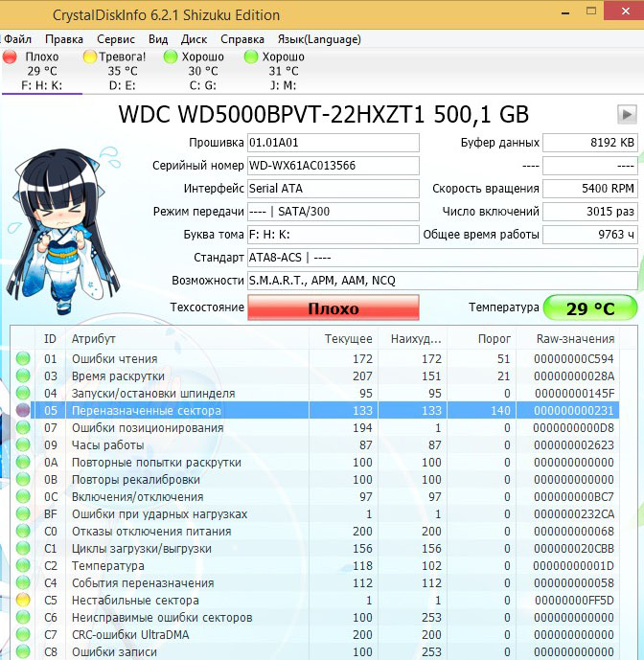Screen dimensions: 644x660
Task: Open the Вид menu
Action: pos(158,39)
